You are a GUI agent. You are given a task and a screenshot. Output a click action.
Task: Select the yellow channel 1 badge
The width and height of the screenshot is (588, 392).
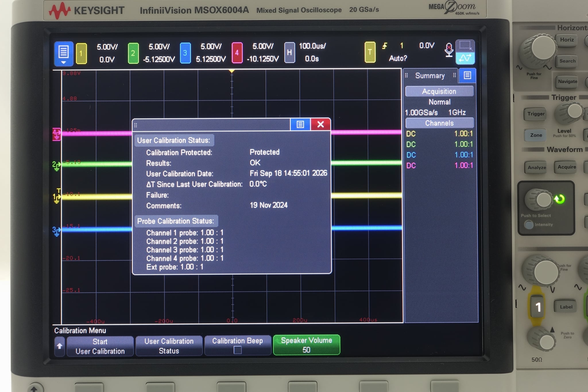coord(81,53)
